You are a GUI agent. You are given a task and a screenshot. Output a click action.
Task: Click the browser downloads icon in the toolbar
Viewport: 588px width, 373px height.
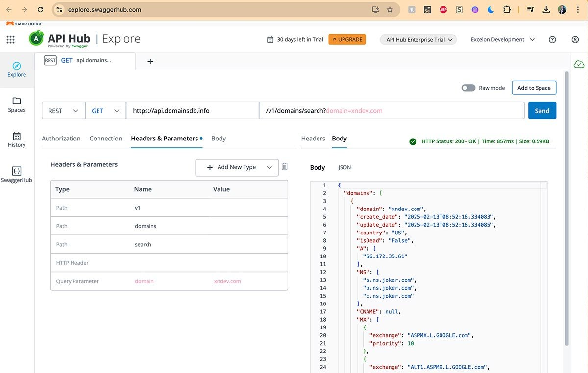546,9
